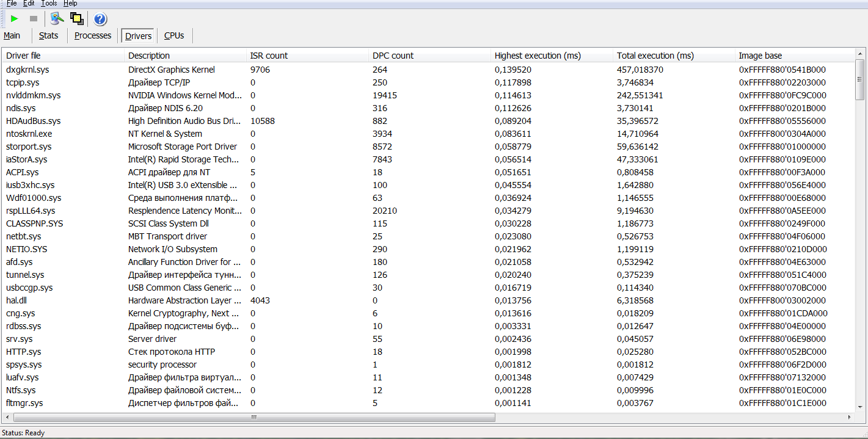Image resolution: width=868 pixels, height=439 pixels.
Task: Select the Wdf01000.sys driver row
Action: click(x=428, y=198)
